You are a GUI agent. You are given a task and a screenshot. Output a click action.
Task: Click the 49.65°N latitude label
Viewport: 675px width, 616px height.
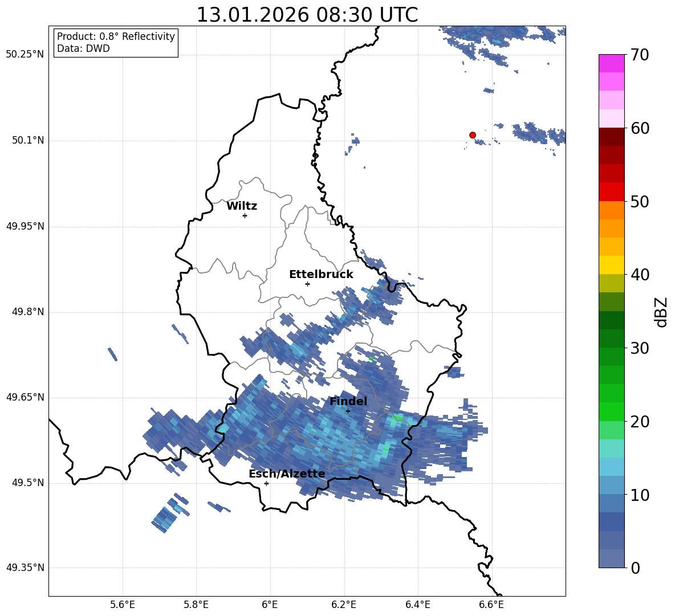click(x=25, y=397)
